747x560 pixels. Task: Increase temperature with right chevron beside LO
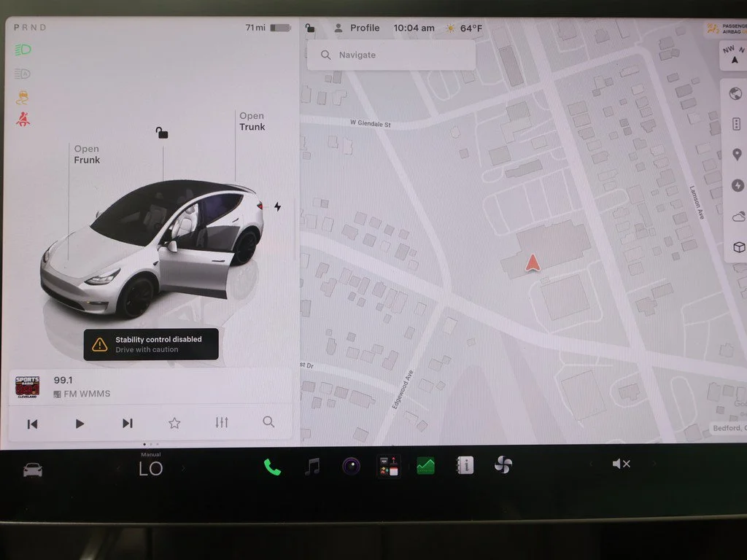[x=183, y=469]
